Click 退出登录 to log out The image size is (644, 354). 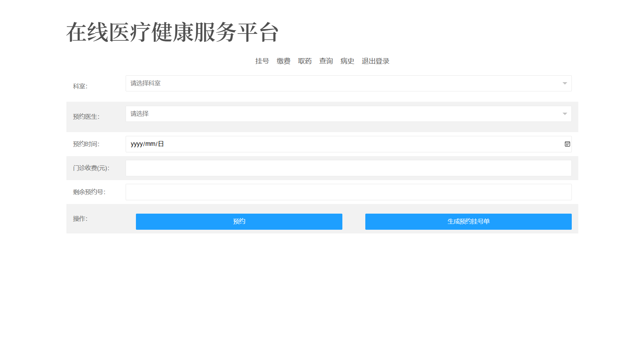(x=375, y=61)
